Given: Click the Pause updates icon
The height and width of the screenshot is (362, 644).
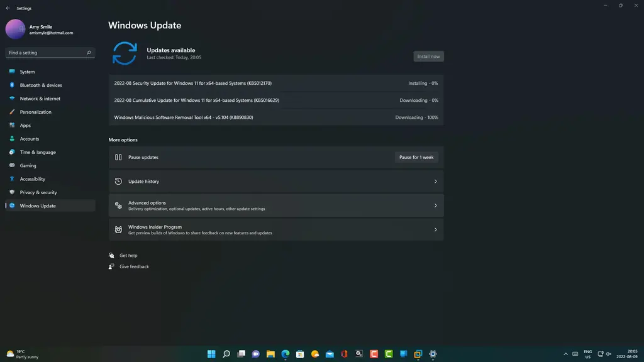Looking at the screenshot, I should tap(118, 157).
